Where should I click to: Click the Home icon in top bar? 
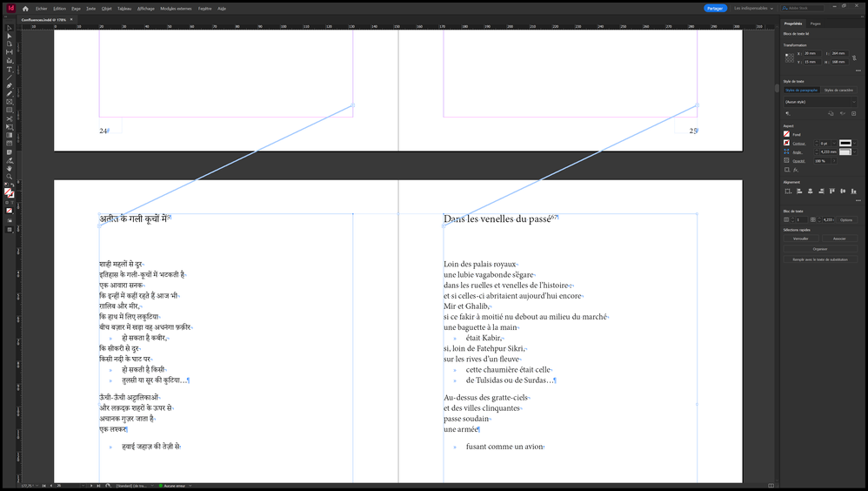click(x=25, y=9)
